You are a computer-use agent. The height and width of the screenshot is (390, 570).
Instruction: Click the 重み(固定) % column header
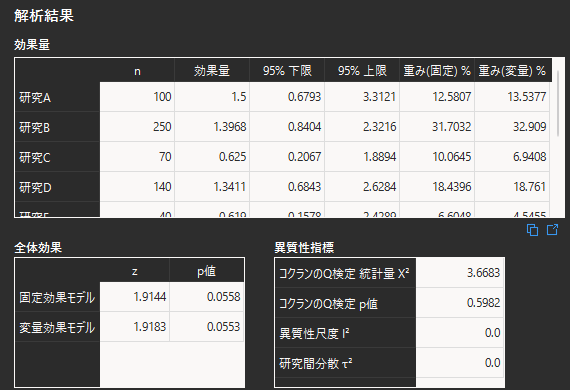[x=437, y=70]
